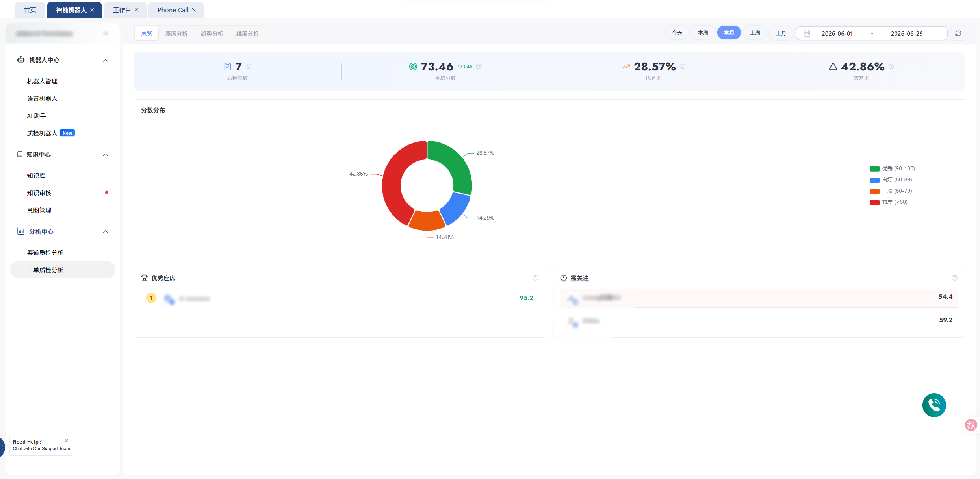Filter by 上月
980x479 pixels.
[x=781, y=33]
